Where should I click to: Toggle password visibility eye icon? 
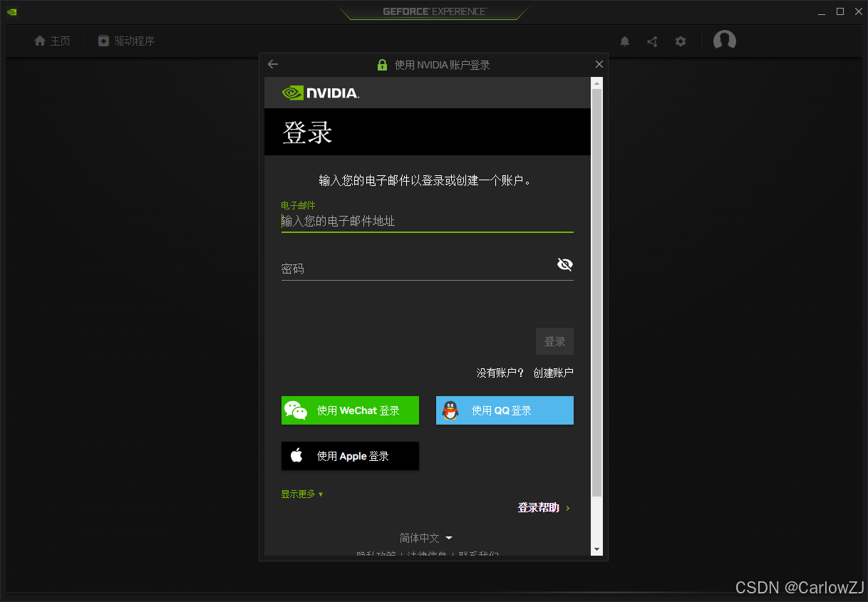[565, 265]
